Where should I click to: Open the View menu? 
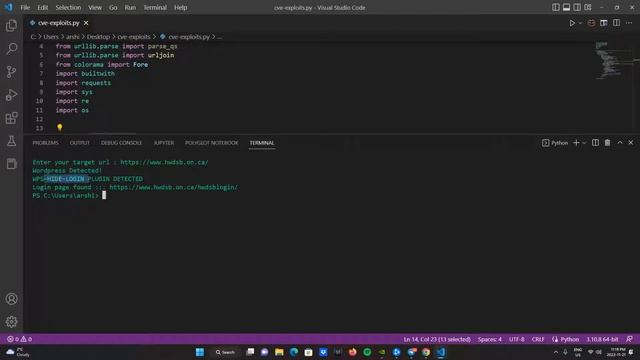[x=95, y=7]
